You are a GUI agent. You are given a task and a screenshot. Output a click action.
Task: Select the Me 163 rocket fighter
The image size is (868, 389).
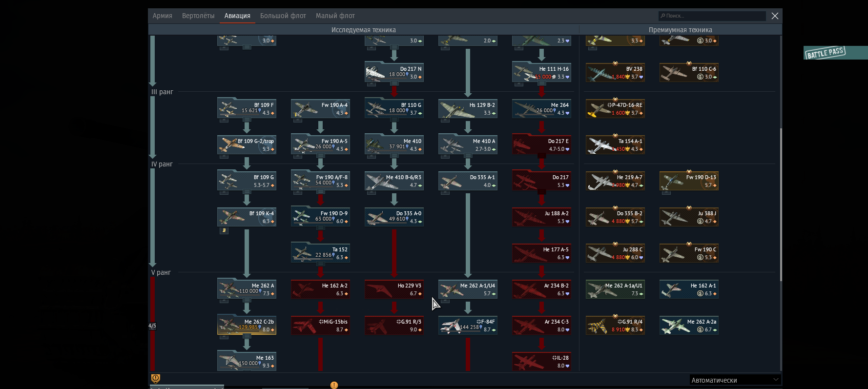[247, 362]
